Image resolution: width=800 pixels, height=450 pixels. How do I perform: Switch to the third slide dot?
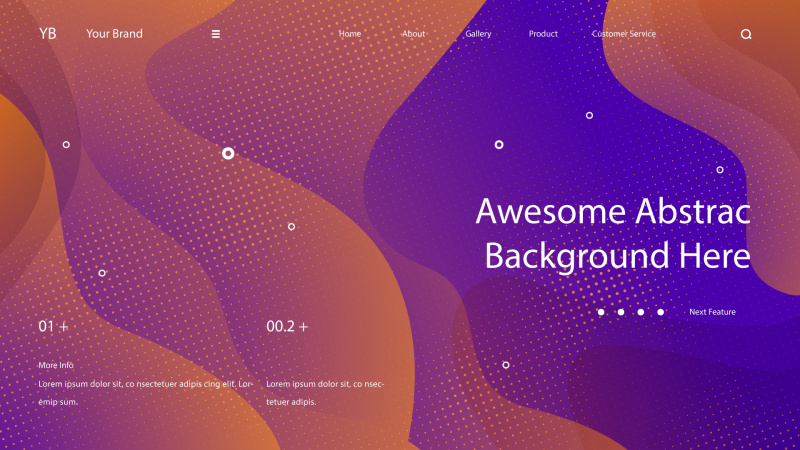(x=641, y=312)
